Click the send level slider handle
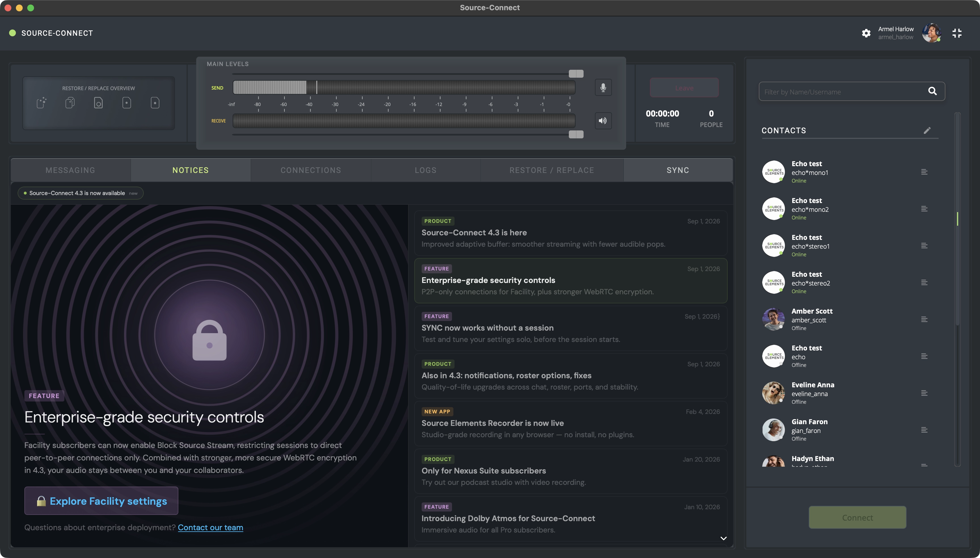Viewport: 980px width, 558px height. coord(576,74)
